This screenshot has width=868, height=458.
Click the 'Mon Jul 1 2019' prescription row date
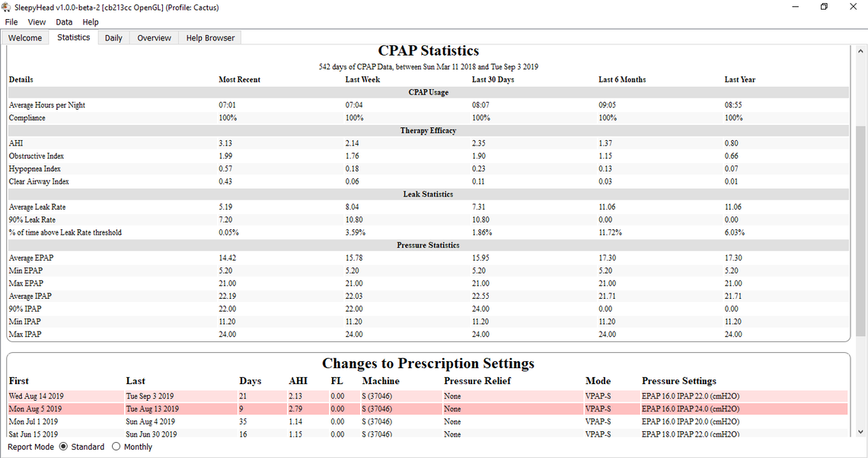coord(34,422)
